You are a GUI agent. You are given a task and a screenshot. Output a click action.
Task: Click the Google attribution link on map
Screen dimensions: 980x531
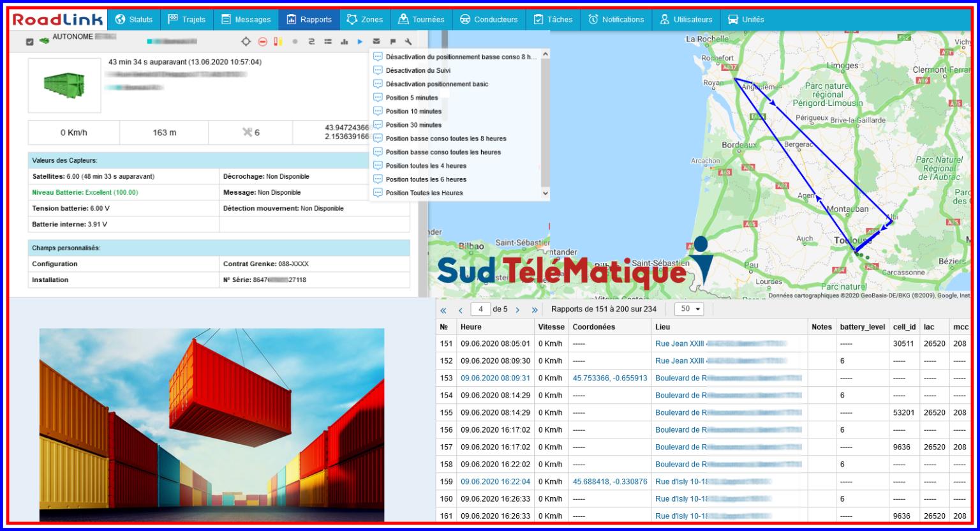coord(946,295)
